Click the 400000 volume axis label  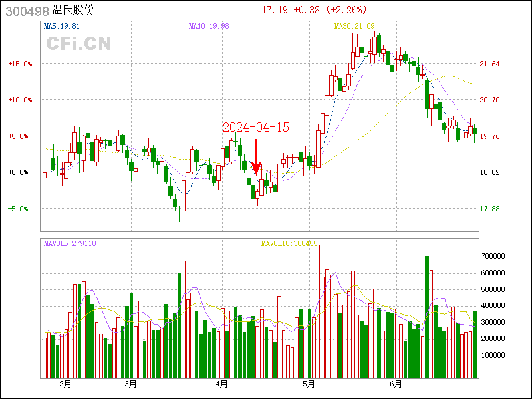click(x=493, y=306)
